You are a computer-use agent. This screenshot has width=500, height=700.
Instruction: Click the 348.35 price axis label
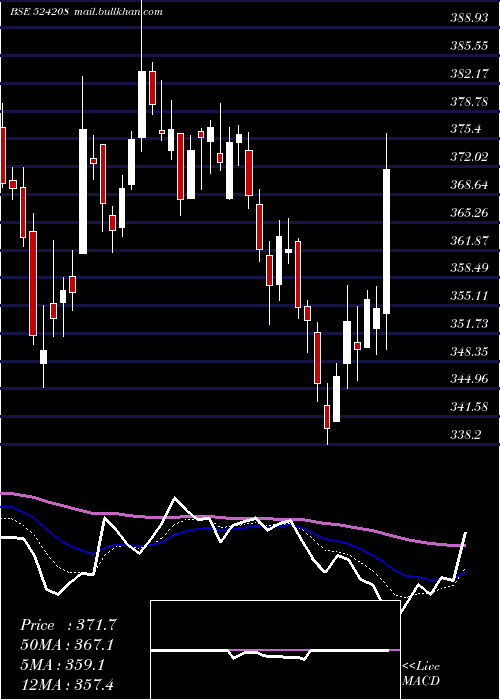pos(470,352)
